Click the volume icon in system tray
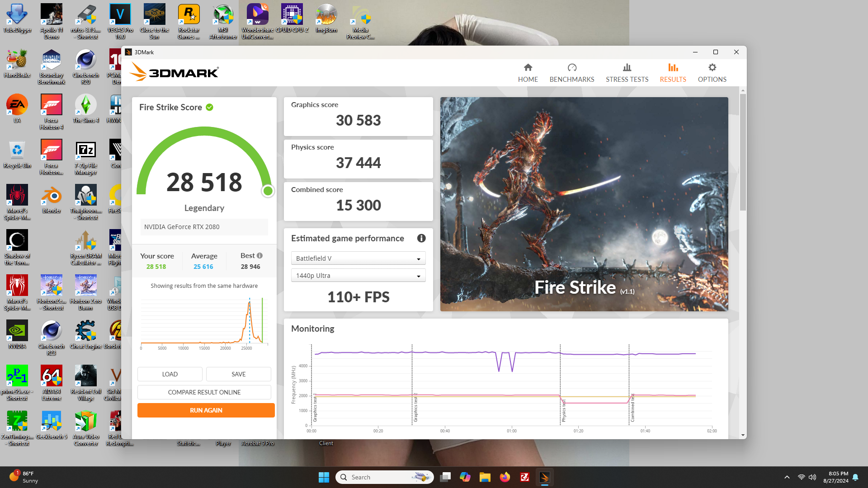The height and width of the screenshot is (488, 868). coord(812,477)
